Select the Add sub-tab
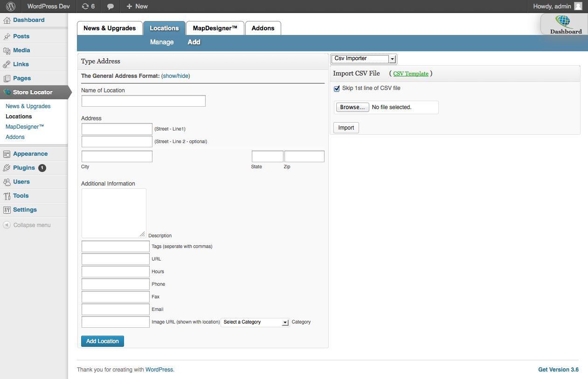The height and width of the screenshot is (379, 588). tap(194, 42)
